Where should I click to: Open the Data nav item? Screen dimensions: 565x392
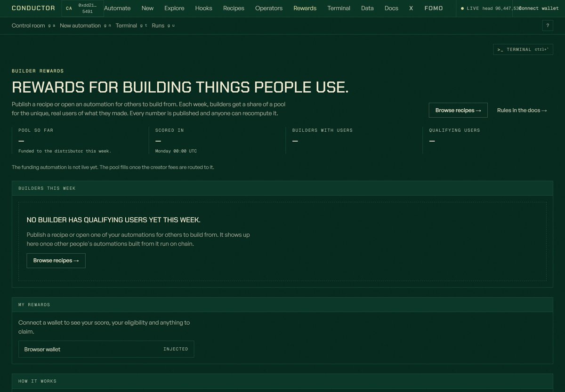367,8
